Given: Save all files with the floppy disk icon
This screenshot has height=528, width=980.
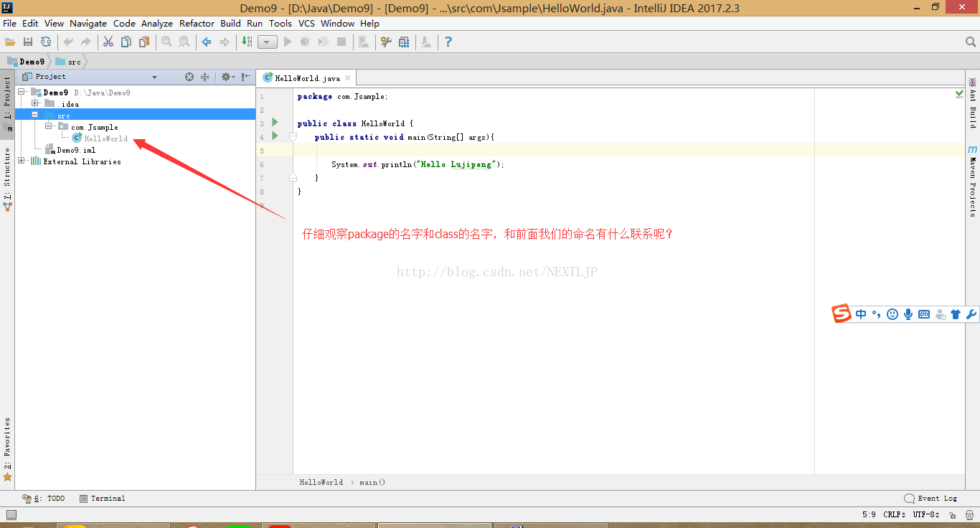Looking at the screenshot, I should click(x=28, y=42).
